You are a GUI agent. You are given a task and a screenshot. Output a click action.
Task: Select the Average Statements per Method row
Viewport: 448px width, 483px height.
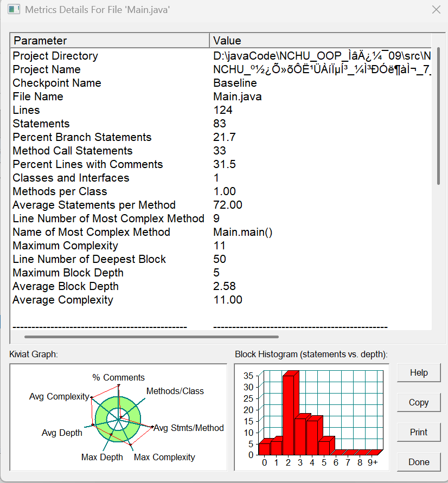tap(221, 205)
